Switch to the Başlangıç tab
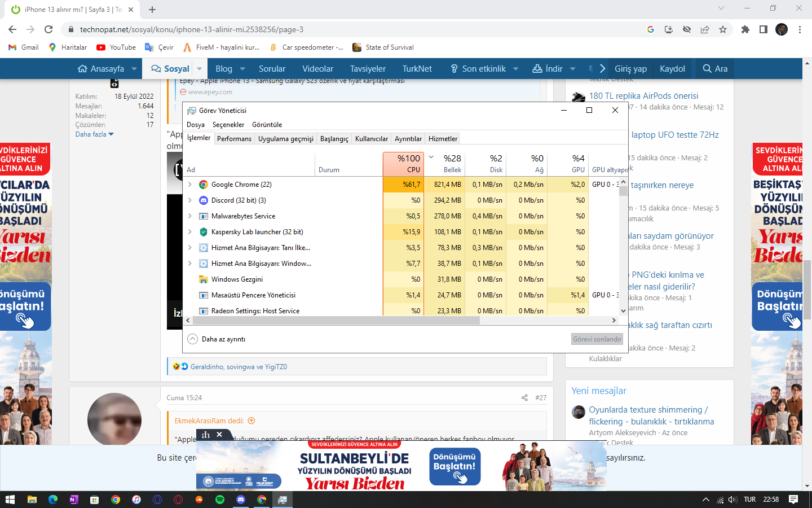Screen dimensions: 812x508 334,139
